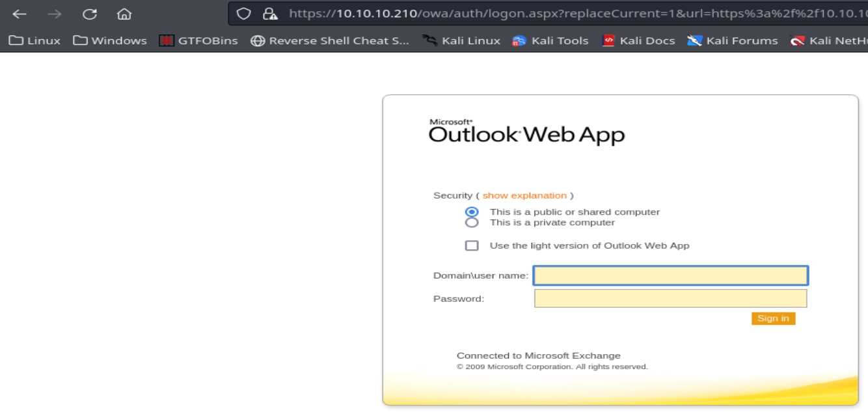Enable the light version of Outlook Web App

point(472,245)
